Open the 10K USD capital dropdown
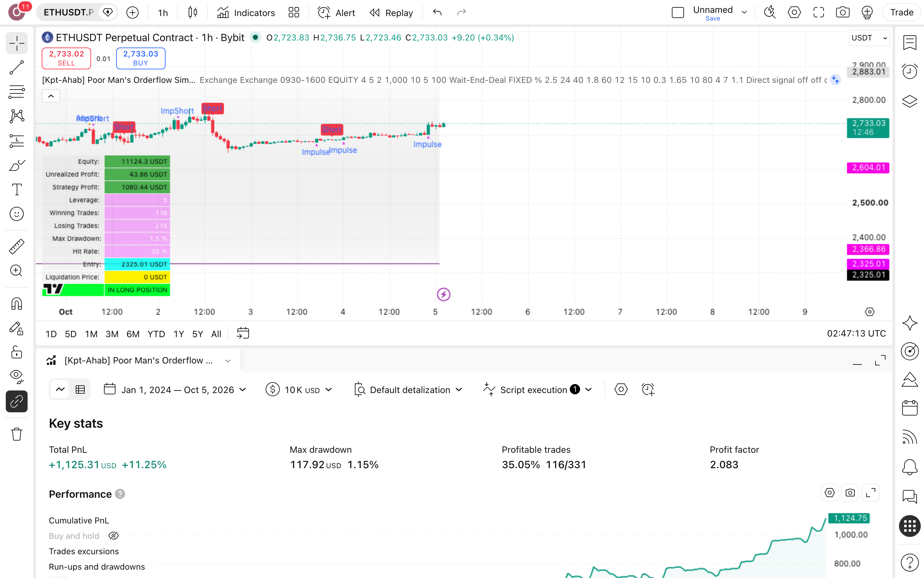Screen dimensions: 924x578 point(299,390)
